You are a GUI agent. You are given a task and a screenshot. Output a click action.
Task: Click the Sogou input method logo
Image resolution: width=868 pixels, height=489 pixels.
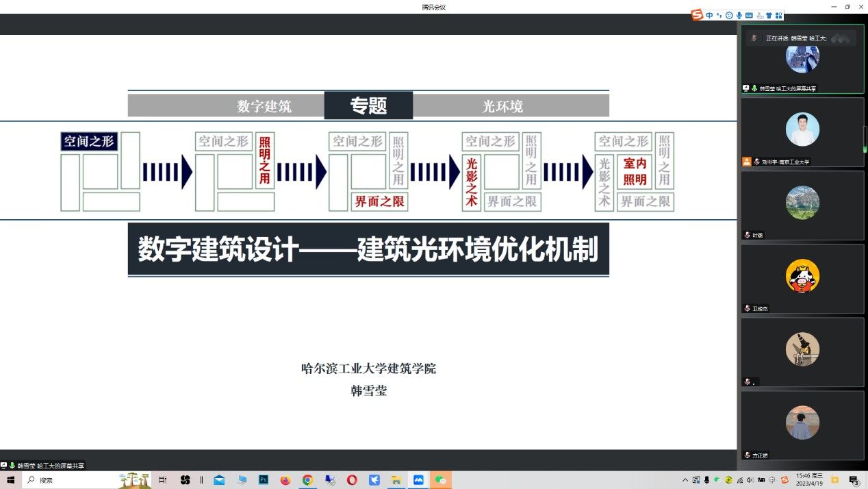698,15
